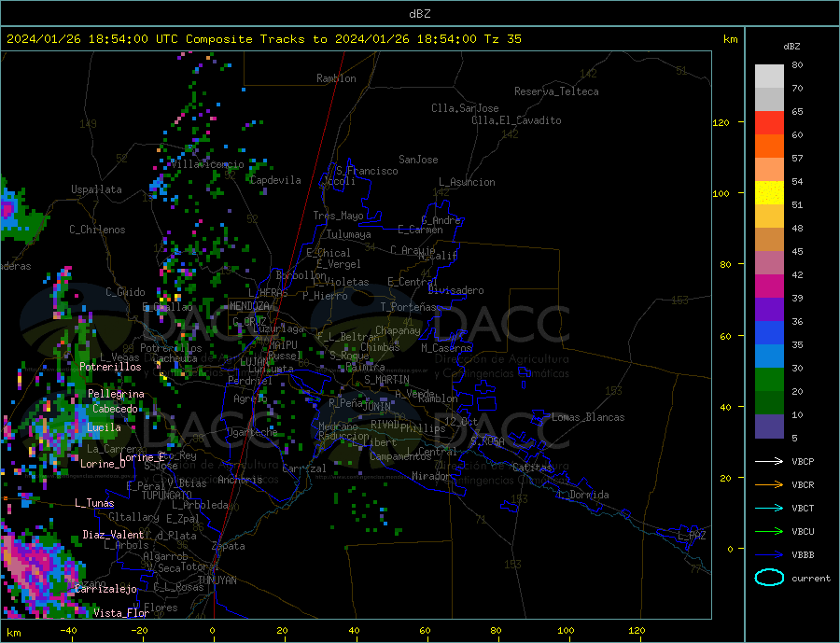Click the 'L_Asuncion' map label
This screenshot has height=643, width=840.
pyautogui.click(x=468, y=182)
